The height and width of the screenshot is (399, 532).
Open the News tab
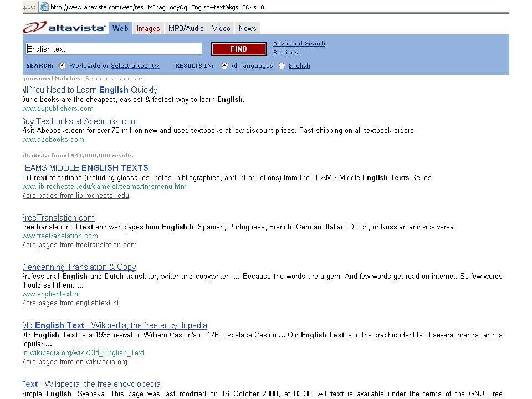247,28
